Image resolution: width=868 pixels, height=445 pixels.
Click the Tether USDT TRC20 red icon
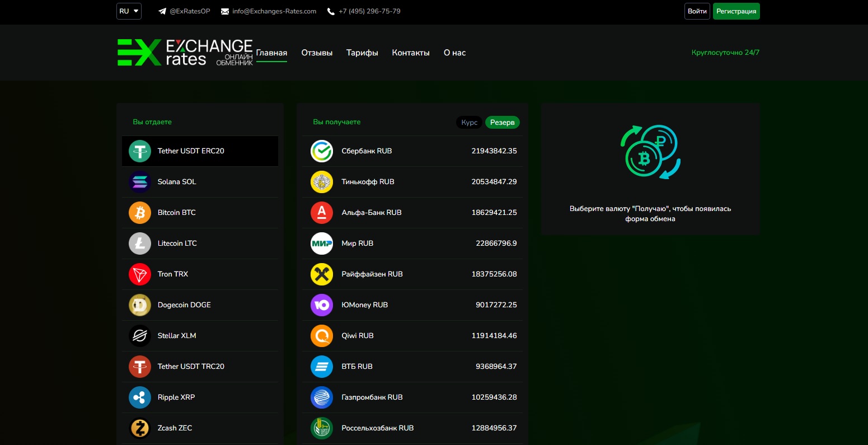(x=140, y=367)
